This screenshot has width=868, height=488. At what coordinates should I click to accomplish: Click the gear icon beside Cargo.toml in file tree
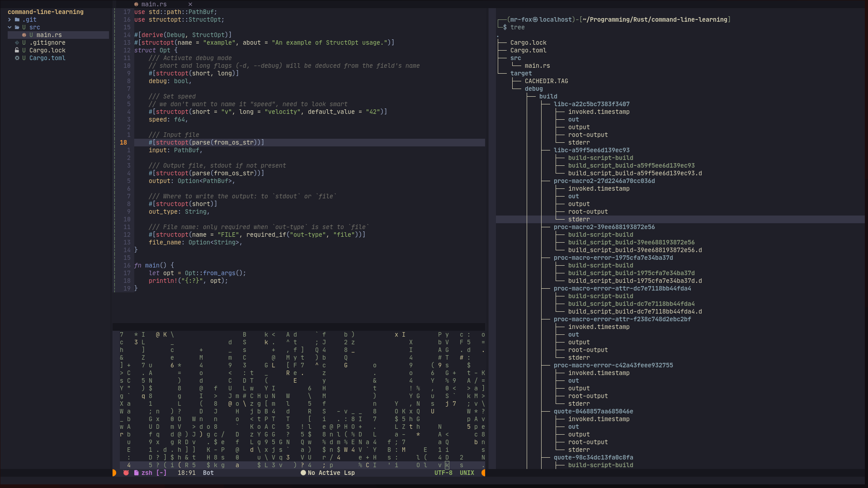(x=17, y=58)
